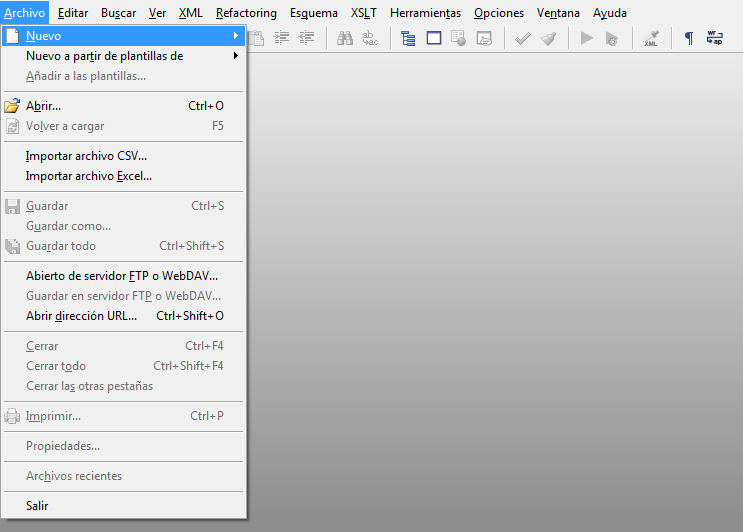
Task: Open the Archivo menu
Action: coord(25,13)
